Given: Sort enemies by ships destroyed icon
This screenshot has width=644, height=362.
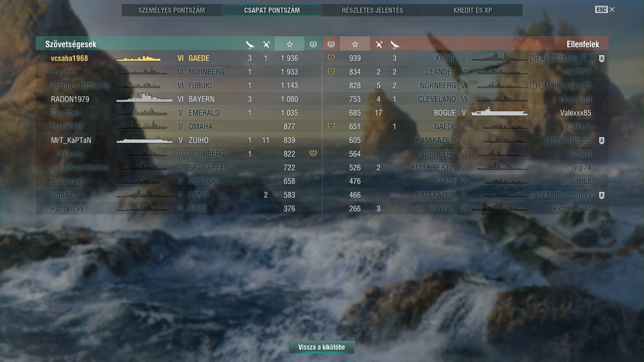Looking at the screenshot, I should click(x=395, y=44).
